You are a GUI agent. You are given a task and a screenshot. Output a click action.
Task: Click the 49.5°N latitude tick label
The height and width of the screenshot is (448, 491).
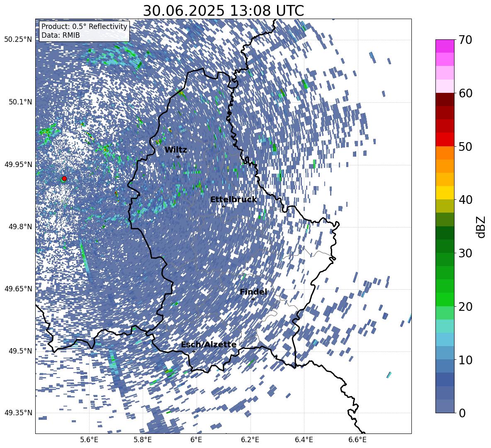tap(20, 351)
